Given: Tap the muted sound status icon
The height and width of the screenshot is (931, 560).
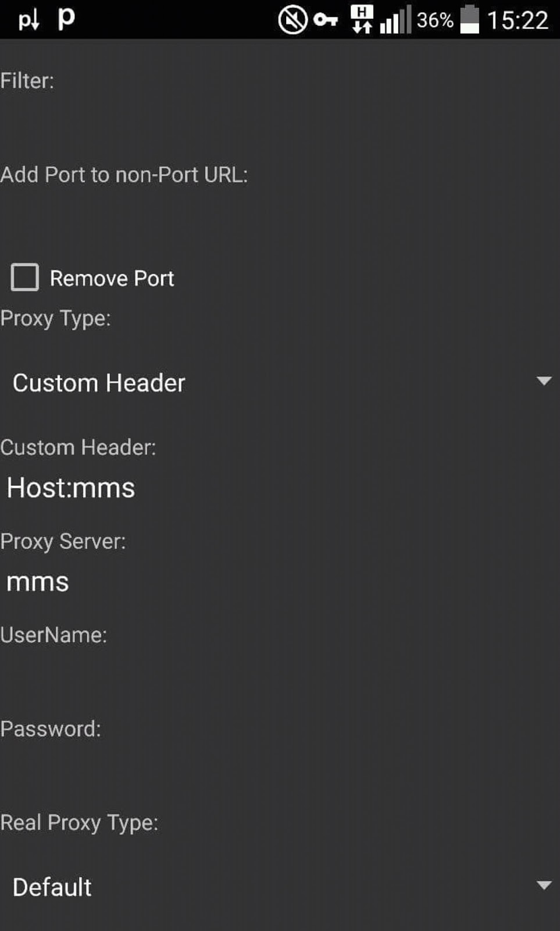Looking at the screenshot, I should 292,20.
